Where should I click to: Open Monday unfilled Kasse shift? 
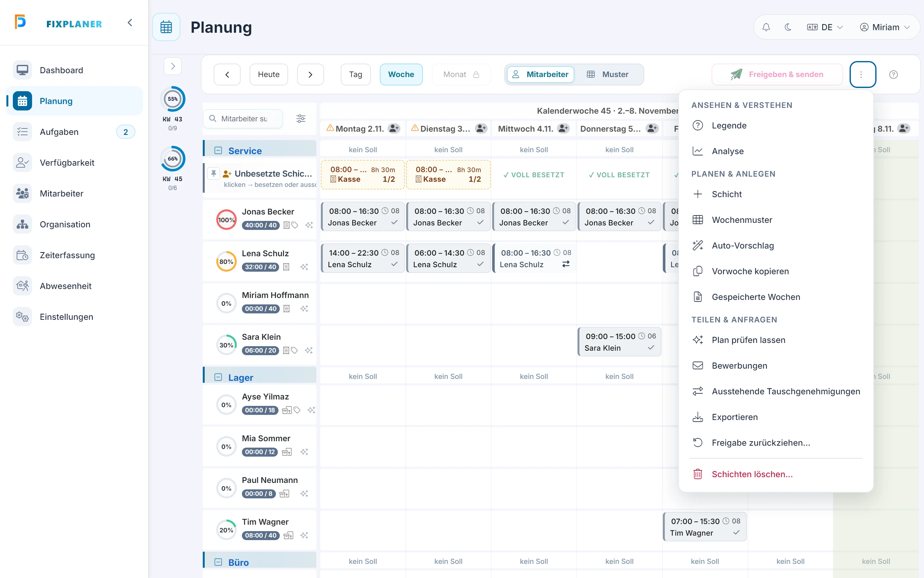coord(362,175)
